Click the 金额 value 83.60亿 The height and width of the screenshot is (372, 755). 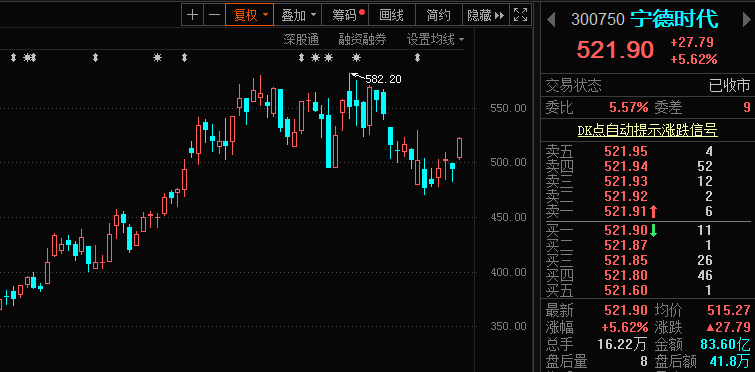click(x=725, y=344)
